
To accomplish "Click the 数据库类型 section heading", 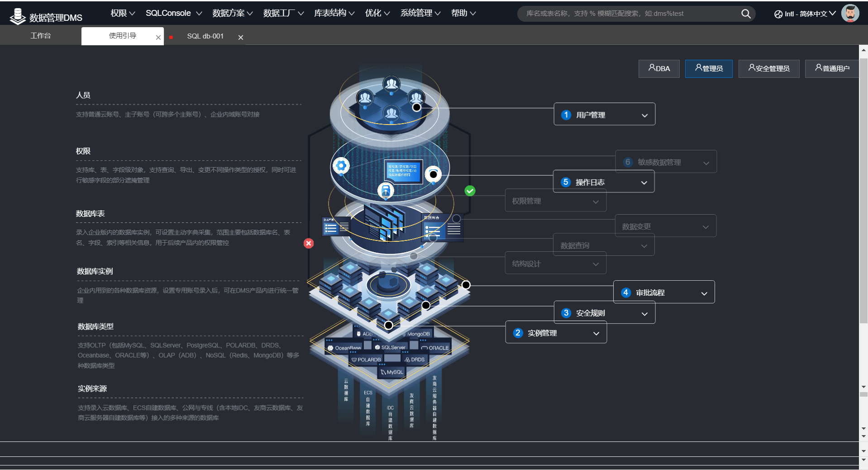I will point(95,326).
